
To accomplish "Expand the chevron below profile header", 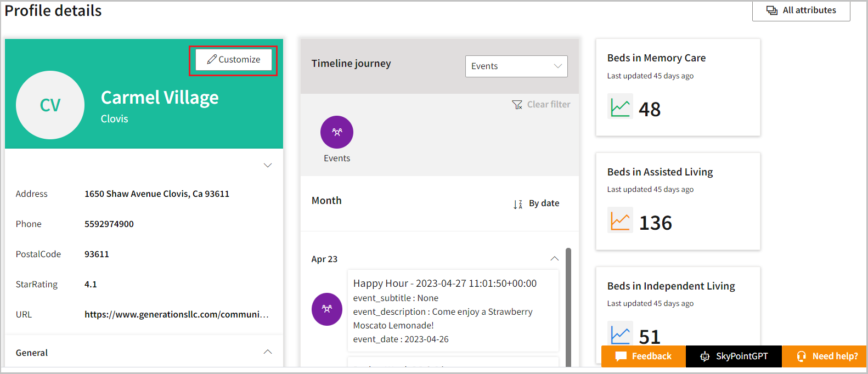I will 268,165.
